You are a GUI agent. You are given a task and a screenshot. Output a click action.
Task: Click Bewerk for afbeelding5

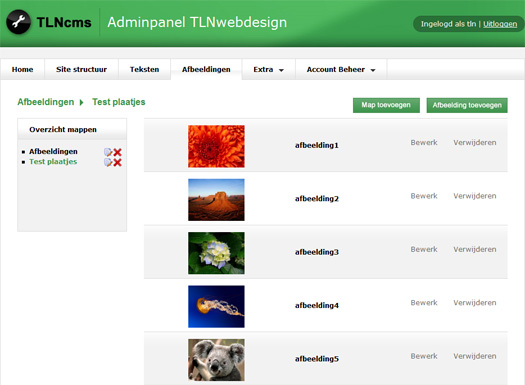pyautogui.click(x=424, y=356)
